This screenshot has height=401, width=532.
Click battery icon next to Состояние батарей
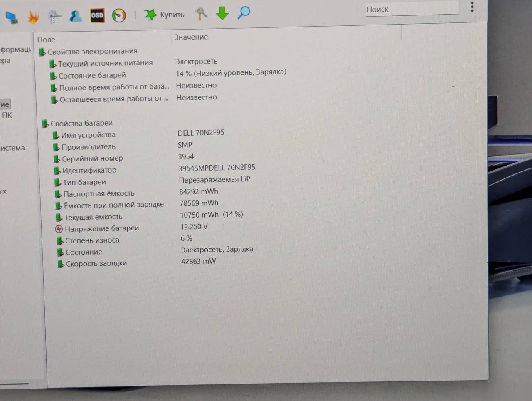point(53,76)
